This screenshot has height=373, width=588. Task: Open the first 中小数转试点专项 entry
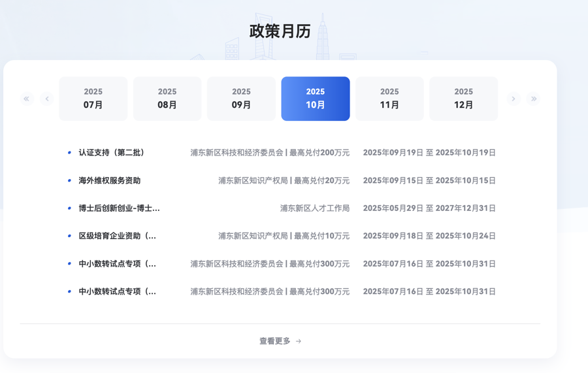tap(118, 264)
